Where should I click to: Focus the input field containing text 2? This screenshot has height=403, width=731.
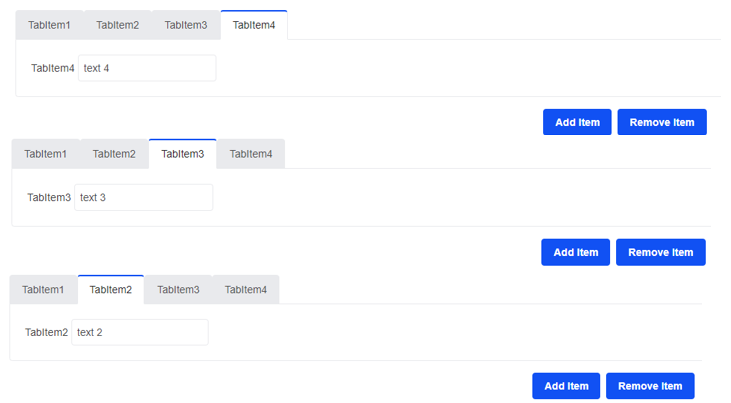point(140,332)
